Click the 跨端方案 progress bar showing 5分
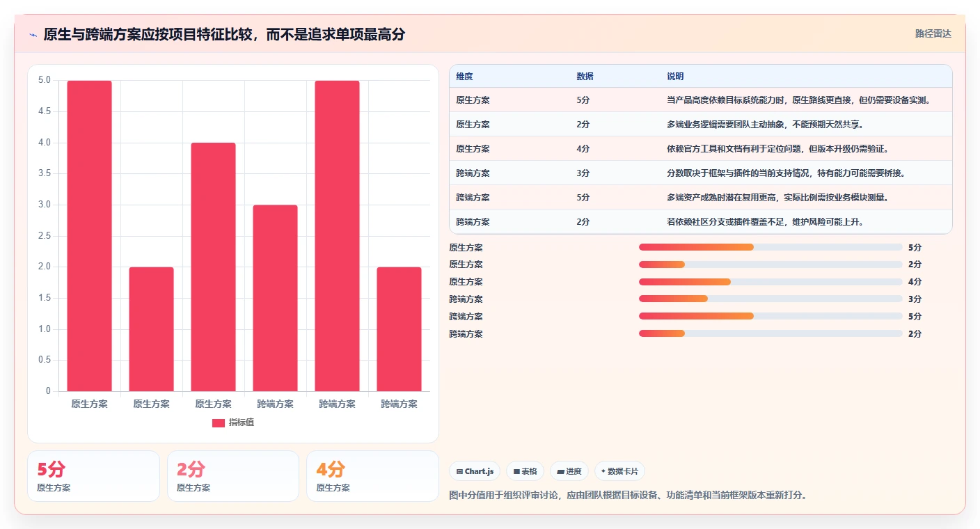Screen dimensions: 980x529 click(x=770, y=317)
